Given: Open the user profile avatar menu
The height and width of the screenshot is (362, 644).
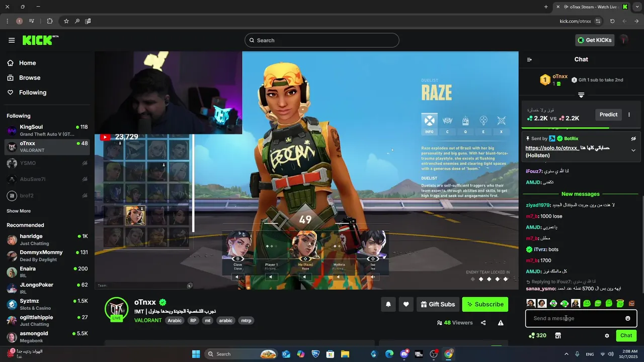Looking at the screenshot, I should tap(624, 40).
